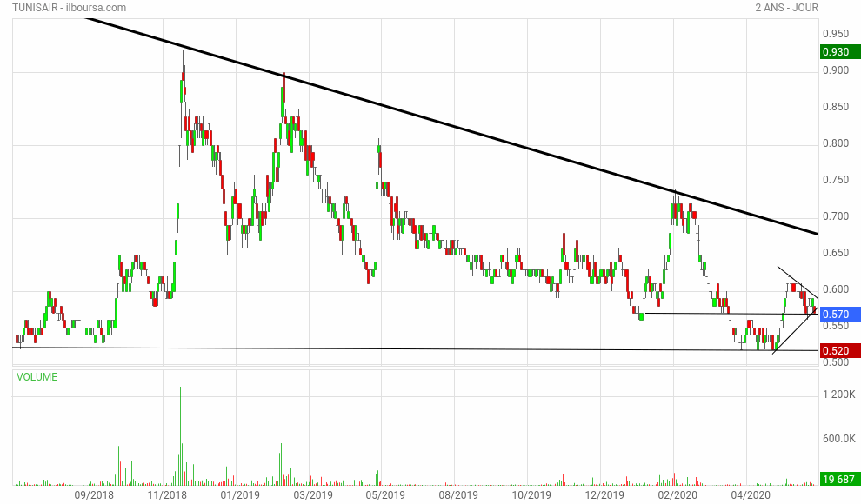861x504 pixels.
Task: Click the 03/2019 date axis label
Action: pos(313,495)
